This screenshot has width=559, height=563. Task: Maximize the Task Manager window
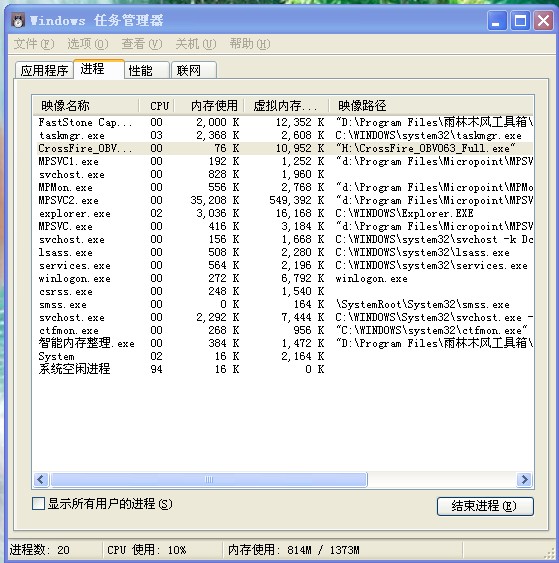pyautogui.click(x=520, y=20)
